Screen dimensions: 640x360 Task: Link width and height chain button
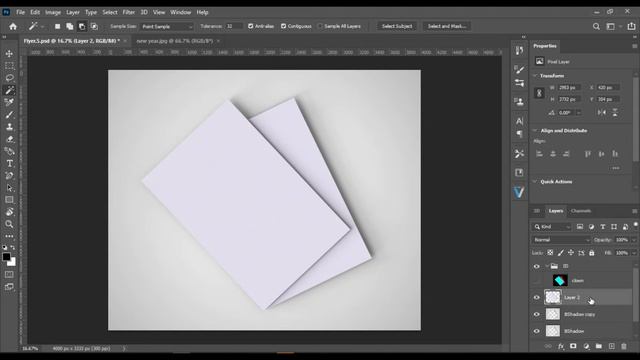coord(539,93)
